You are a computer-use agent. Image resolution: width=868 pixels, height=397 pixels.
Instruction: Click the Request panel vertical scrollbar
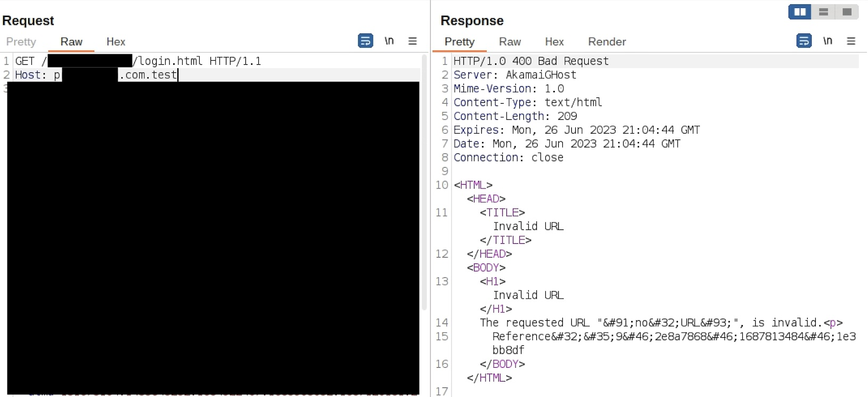(424, 182)
